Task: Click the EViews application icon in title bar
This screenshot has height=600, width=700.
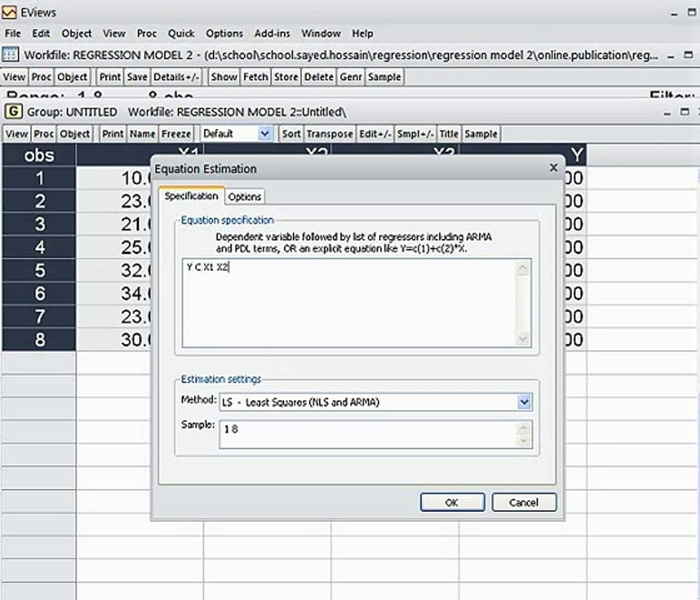Action: (x=9, y=12)
